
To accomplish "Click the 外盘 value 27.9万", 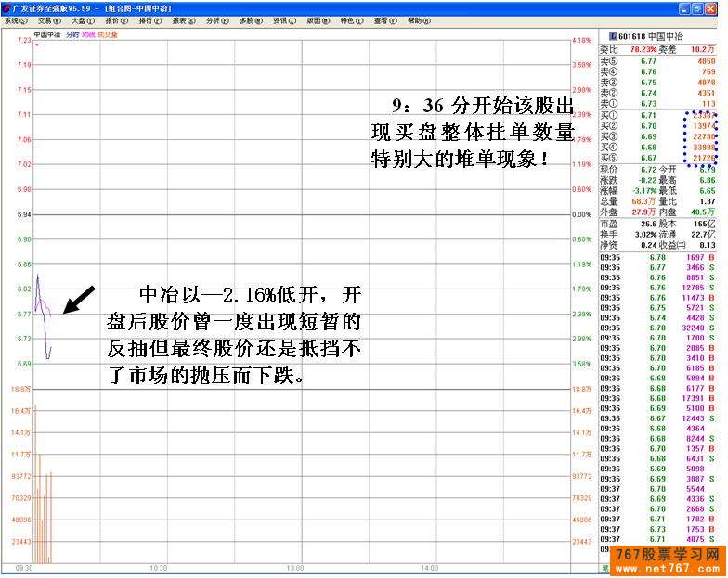I will coord(644,212).
